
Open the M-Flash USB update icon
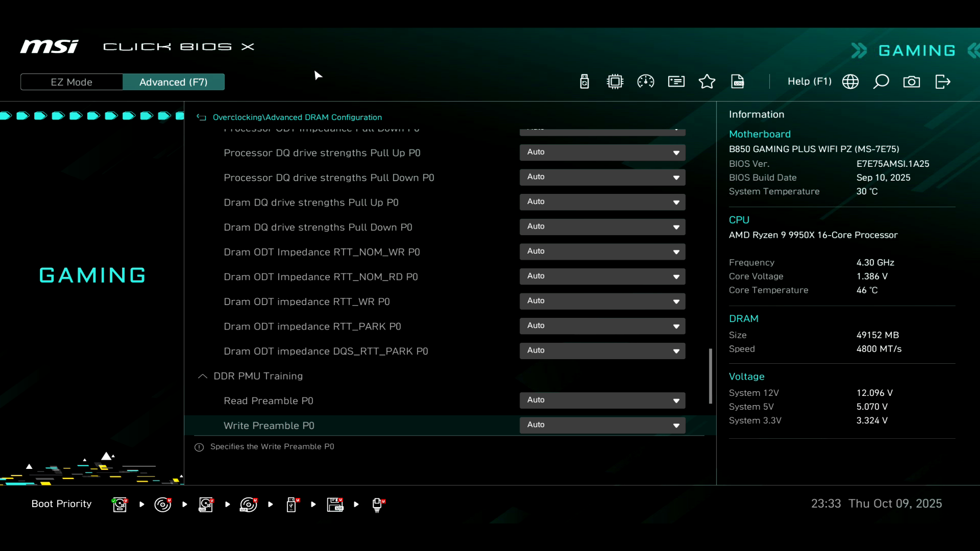click(584, 82)
